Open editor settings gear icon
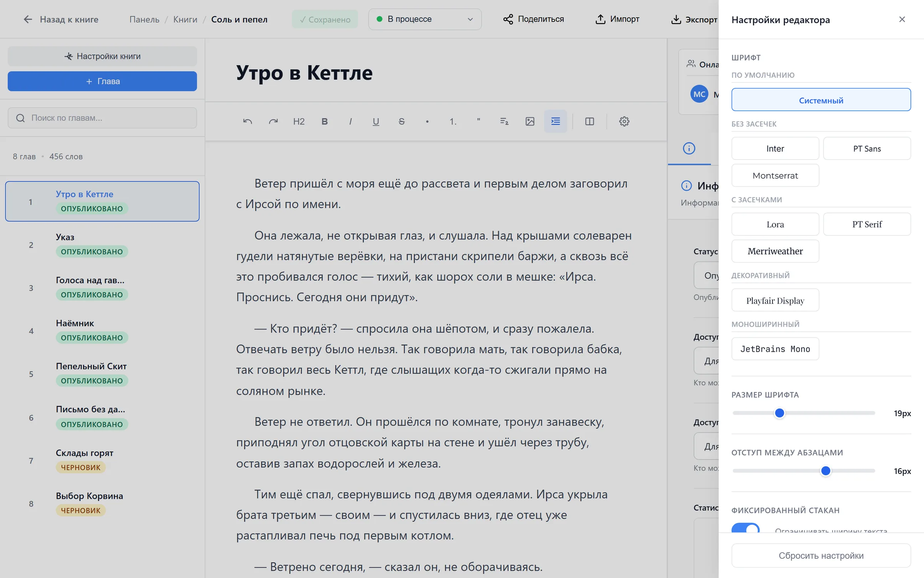 pos(624,121)
